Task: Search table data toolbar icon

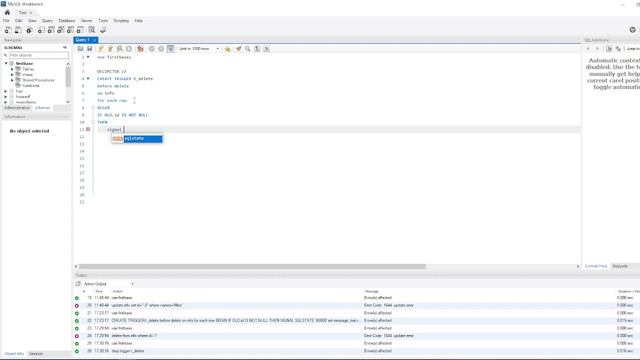Action: [x=91, y=30]
